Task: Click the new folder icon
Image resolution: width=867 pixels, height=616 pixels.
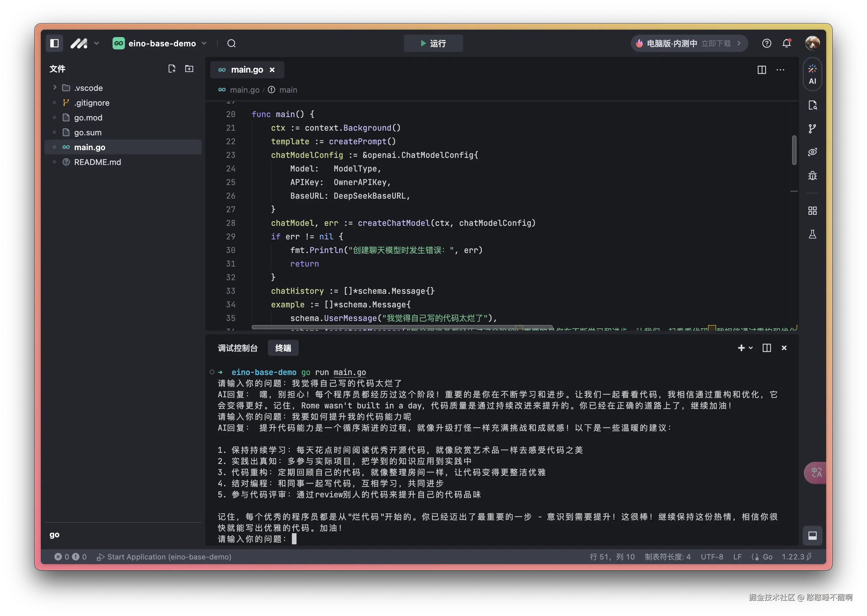Action: tap(189, 69)
